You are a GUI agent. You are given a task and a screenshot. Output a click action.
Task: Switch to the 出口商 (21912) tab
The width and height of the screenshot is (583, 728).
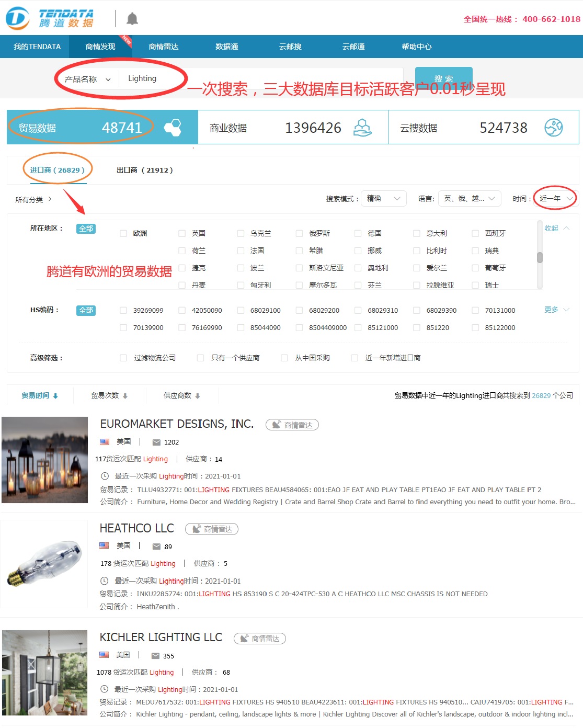click(144, 170)
